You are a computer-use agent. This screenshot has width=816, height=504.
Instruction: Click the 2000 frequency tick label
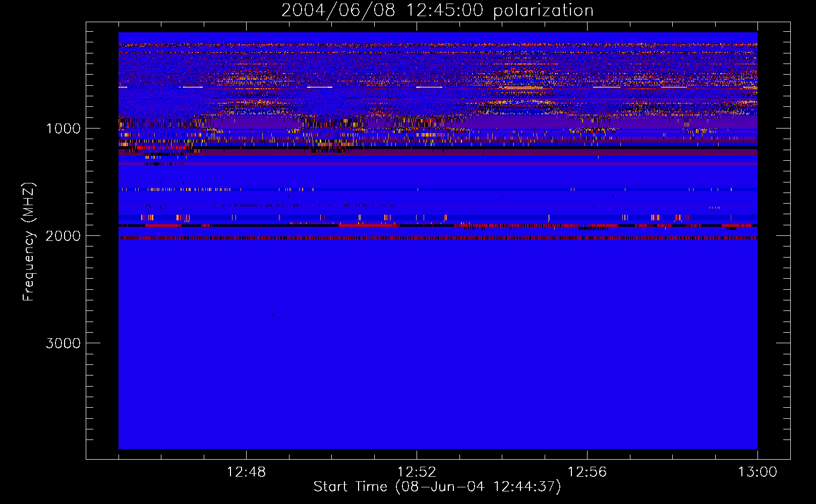[x=63, y=236]
